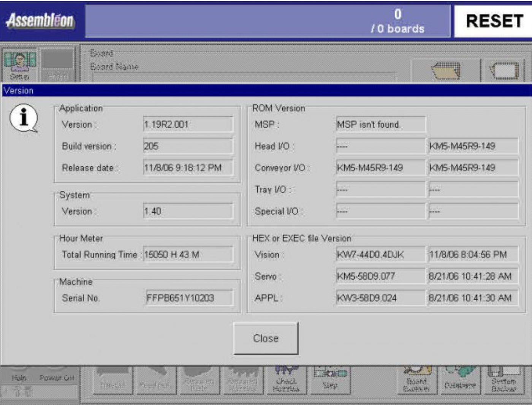Click the dimmed Board button beside Setup

pyautogui.click(x=57, y=66)
